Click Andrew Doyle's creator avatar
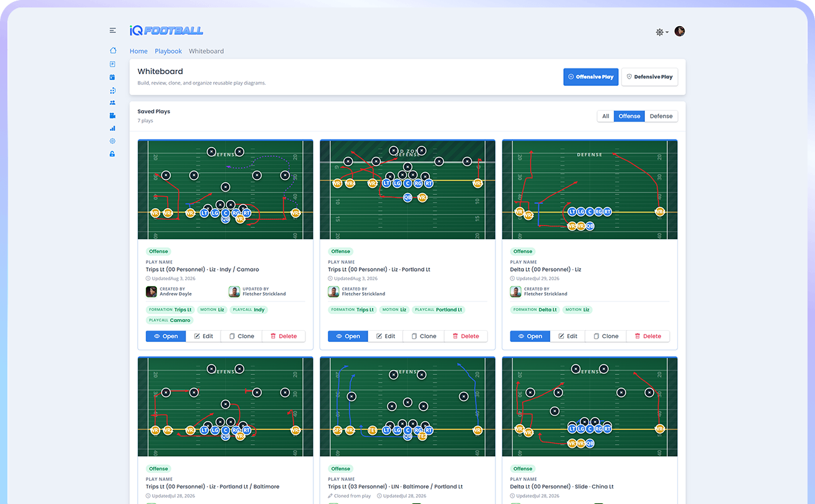 click(x=151, y=292)
